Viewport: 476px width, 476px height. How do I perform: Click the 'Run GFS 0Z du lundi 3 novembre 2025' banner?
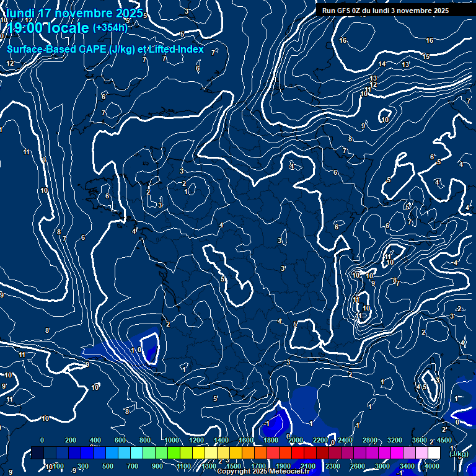pos(385,11)
